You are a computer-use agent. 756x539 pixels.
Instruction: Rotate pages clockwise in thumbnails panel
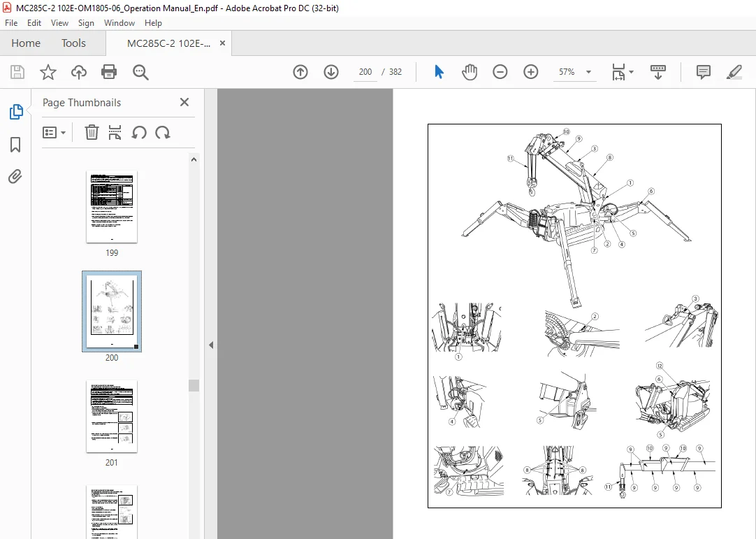click(x=163, y=132)
